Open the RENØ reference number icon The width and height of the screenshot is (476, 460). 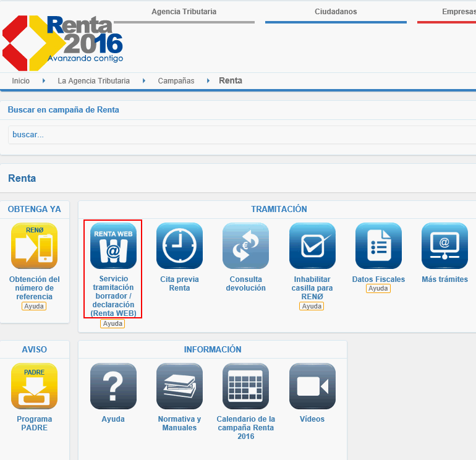click(x=34, y=245)
